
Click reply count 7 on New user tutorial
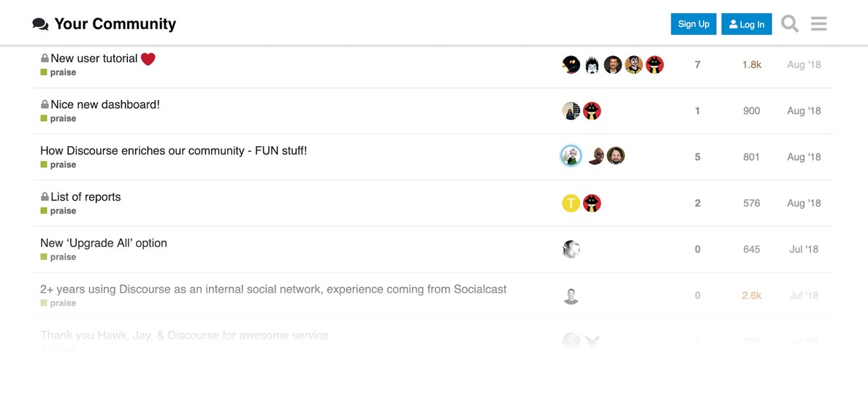coord(697,65)
